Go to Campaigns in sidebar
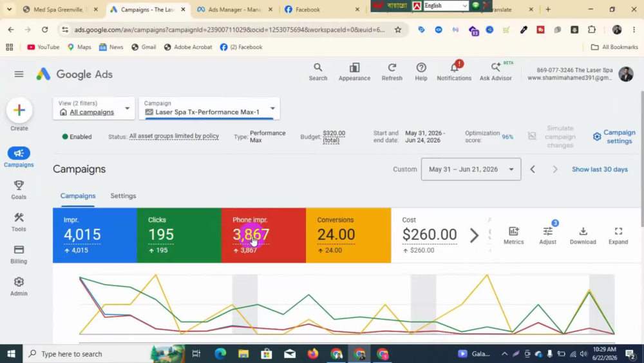644x363 pixels. click(19, 157)
